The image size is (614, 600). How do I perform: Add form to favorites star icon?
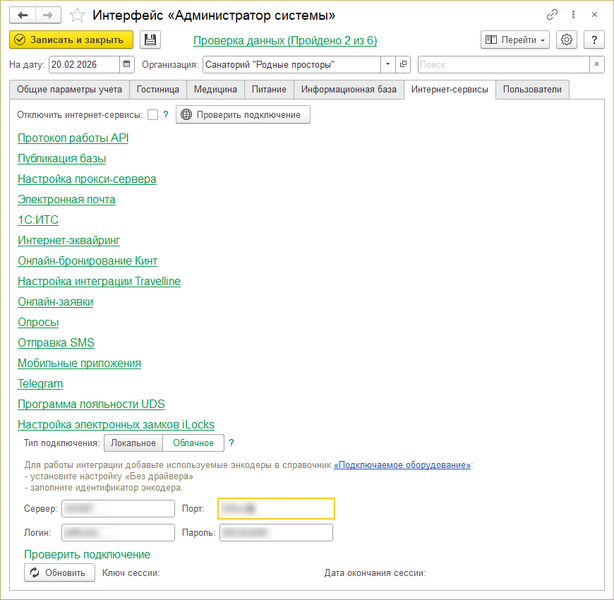tap(77, 16)
